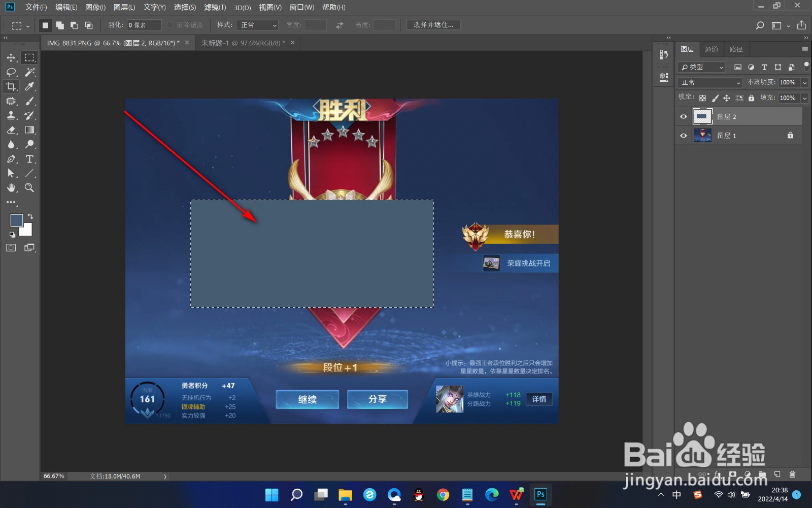Expand the opacity slider arrow
Image resolution: width=812 pixels, height=508 pixels.
point(804,82)
